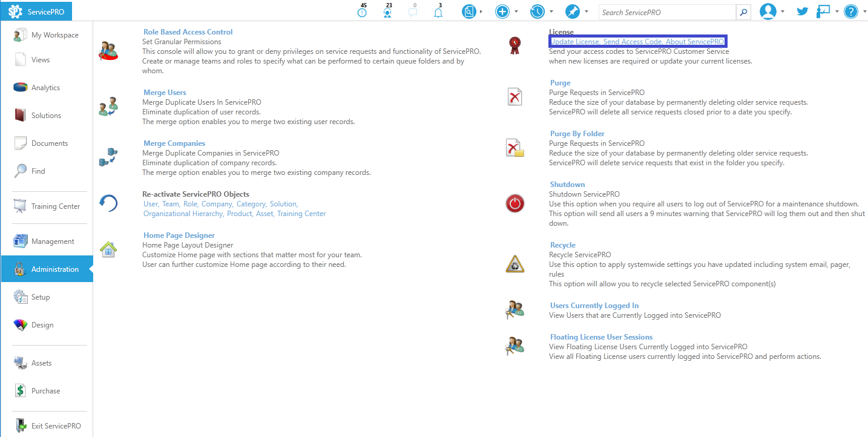
Task: Open Role Based Access Control link
Action: click(188, 32)
